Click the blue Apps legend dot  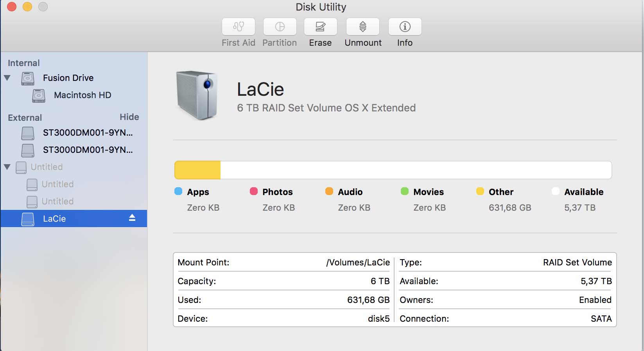pyautogui.click(x=178, y=191)
